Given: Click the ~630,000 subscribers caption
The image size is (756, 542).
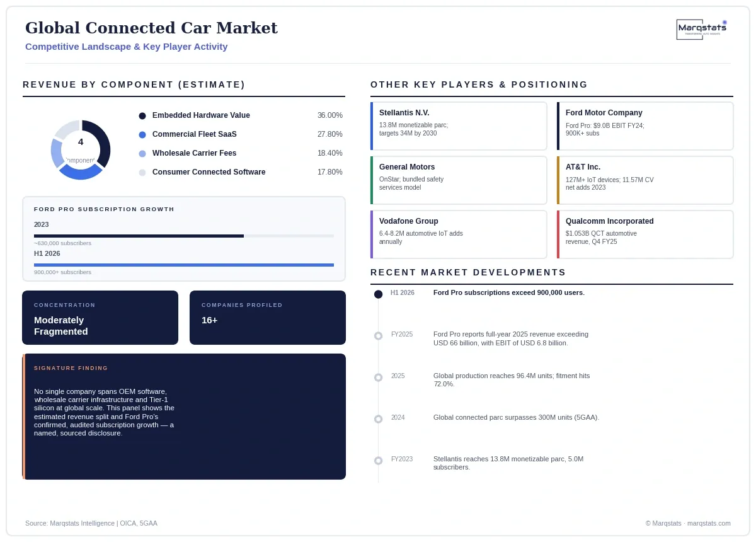Looking at the screenshot, I should [62, 243].
